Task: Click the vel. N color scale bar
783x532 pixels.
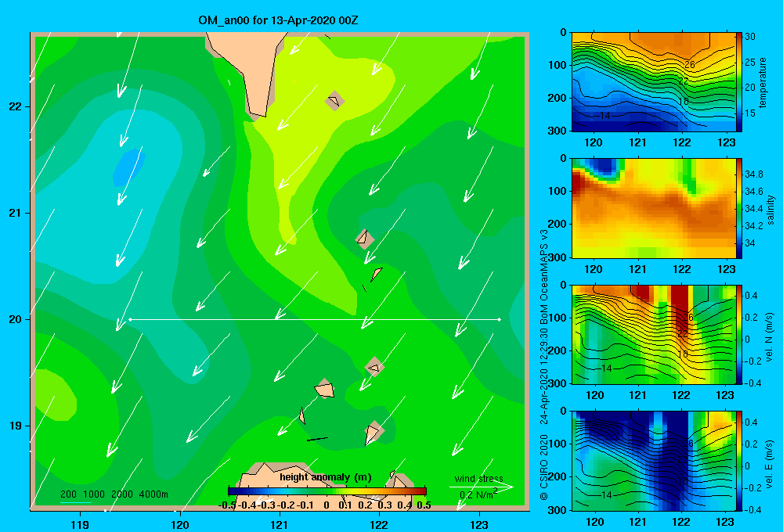Action: pyautogui.click(x=738, y=334)
